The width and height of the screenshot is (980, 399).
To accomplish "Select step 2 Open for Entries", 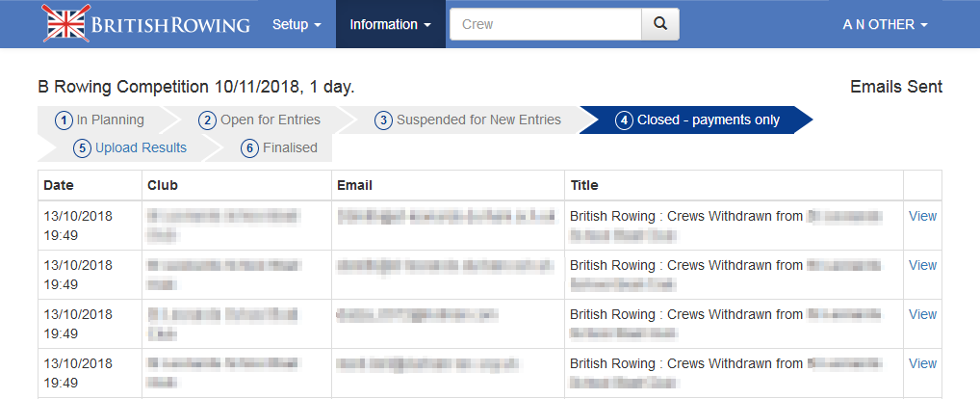I will point(260,120).
